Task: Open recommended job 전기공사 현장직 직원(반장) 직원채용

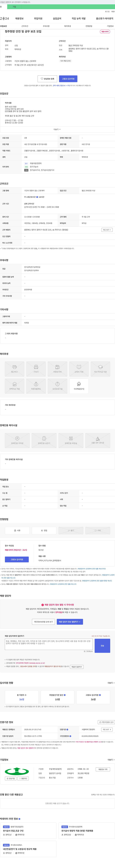Action: pos(77,831)
